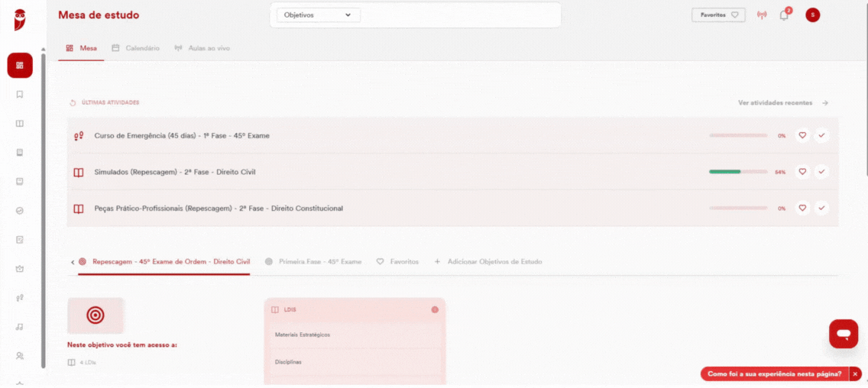Click the Simulados 54% progress bar
The height and width of the screenshot is (388, 868).
pyautogui.click(x=738, y=172)
